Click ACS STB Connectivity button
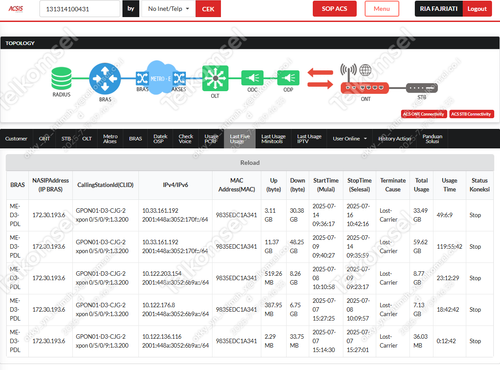The width and height of the screenshot is (500, 370). [x=471, y=114]
